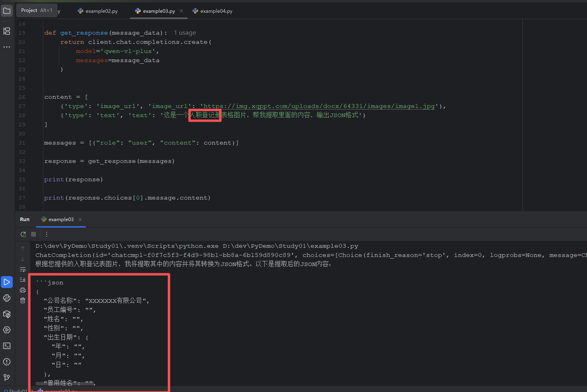The height and width of the screenshot is (392, 587).
Task: Click the Run panel title label
Action: 25,220
